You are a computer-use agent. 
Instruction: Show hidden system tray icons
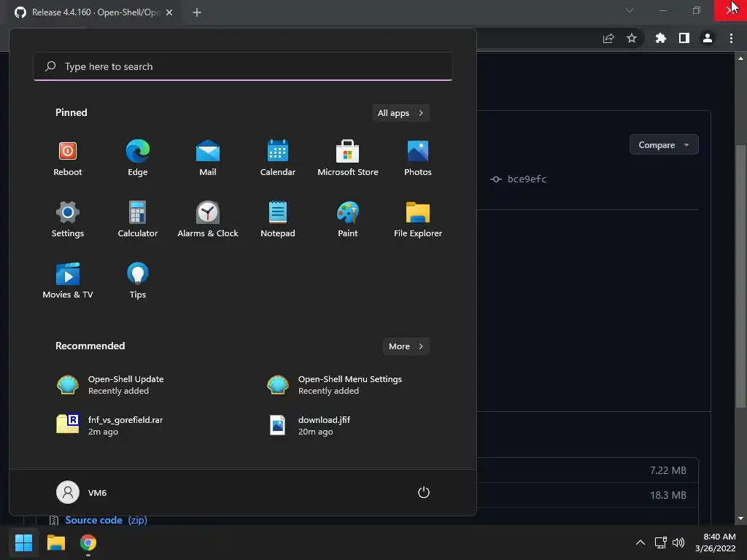click(x=640, y=542)
